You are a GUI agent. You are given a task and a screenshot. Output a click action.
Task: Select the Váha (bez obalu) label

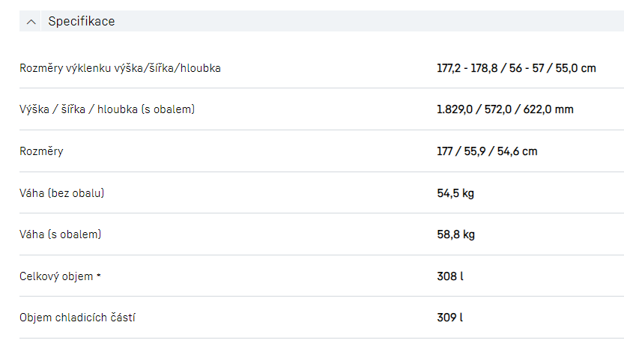point(61,193)
